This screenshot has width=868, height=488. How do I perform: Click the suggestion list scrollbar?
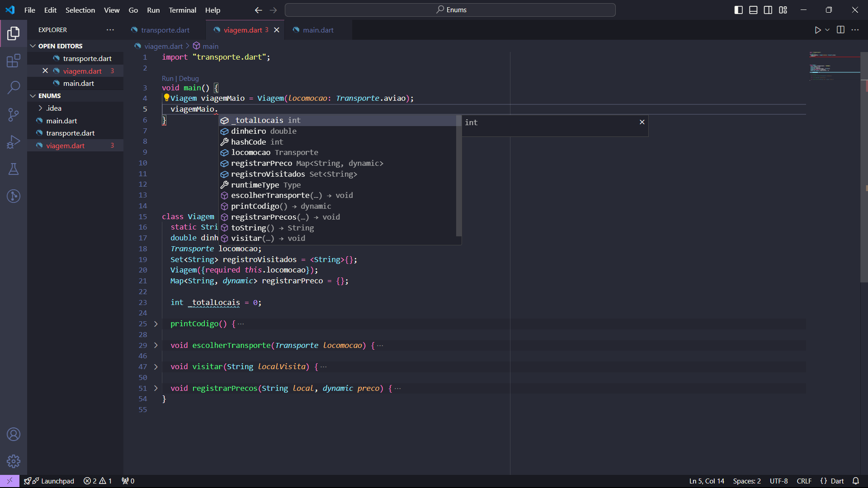pos(458,175)
